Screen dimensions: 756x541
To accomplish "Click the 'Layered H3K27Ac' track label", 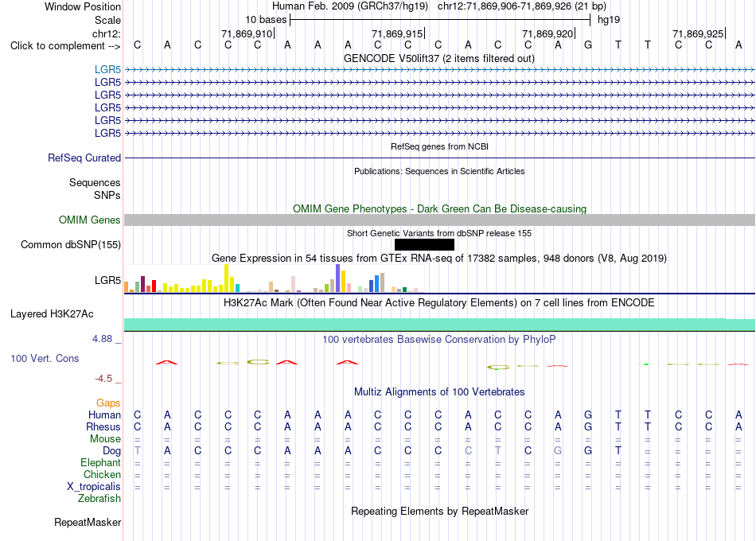I will tap(52, 314).
